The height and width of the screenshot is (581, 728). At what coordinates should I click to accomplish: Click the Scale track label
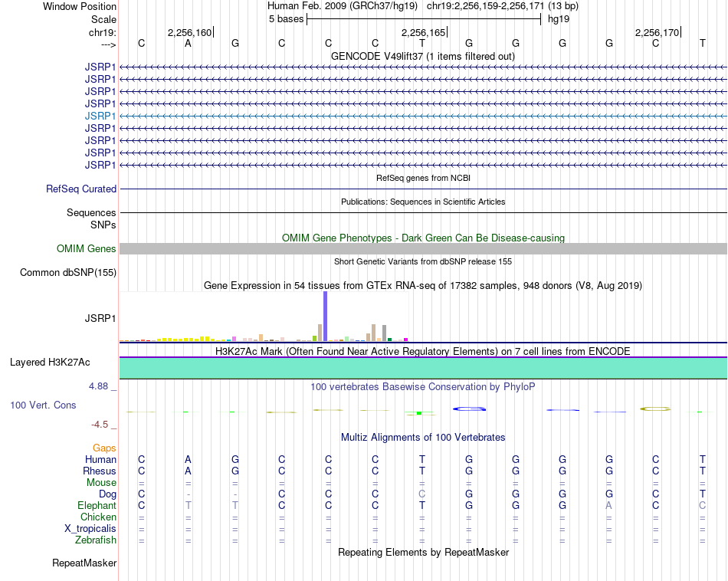coord(103,19)
